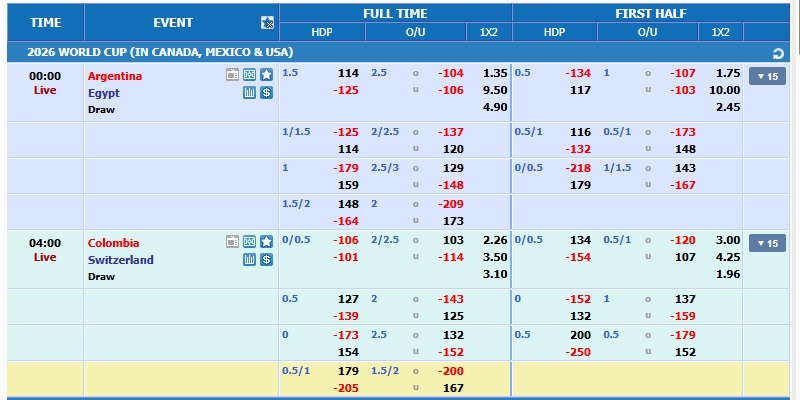Screen dimensions: 800x400
Task: Pick Colombia full time over 2/2.5 odds 103
Action: click(x=454, y=240)
